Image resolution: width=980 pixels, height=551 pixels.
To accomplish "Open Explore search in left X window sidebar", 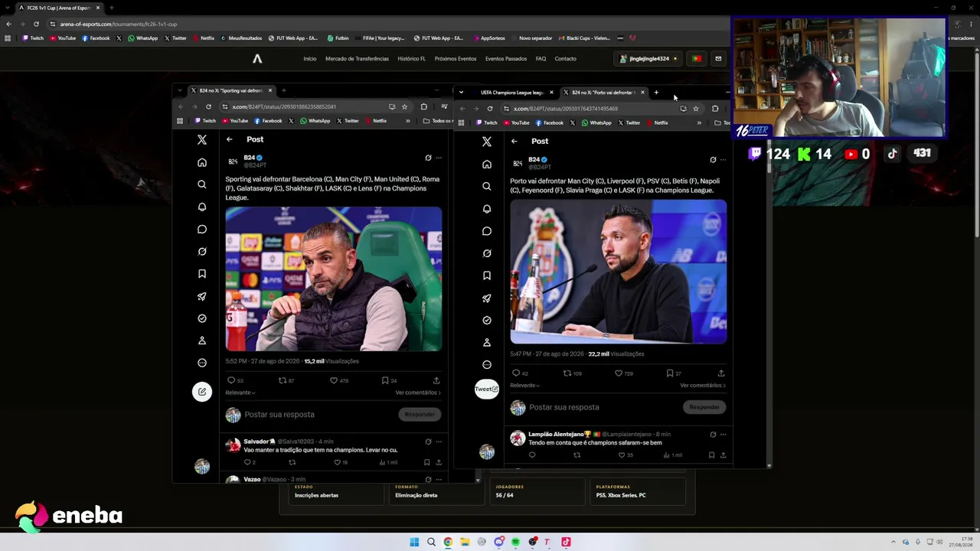I will [x=202, y=184].
